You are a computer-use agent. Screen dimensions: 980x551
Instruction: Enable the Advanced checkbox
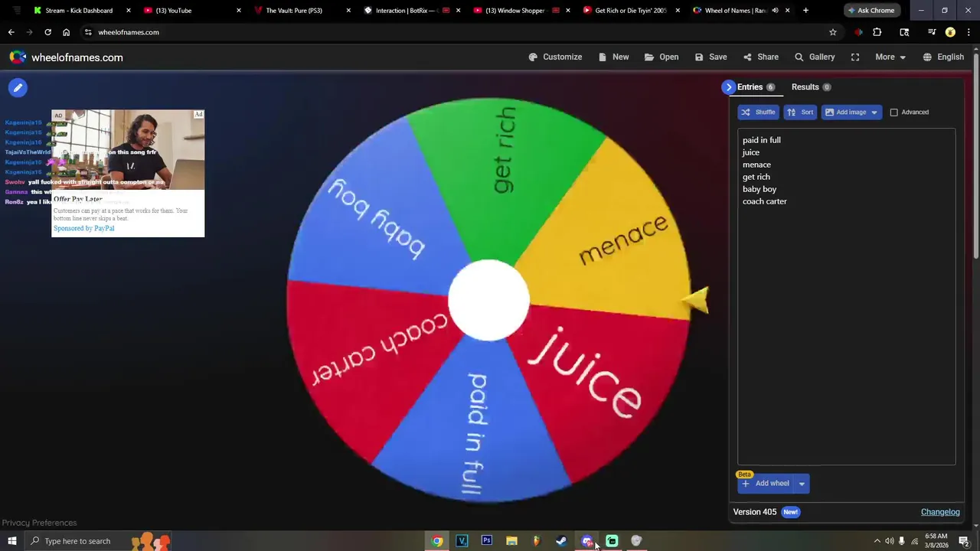893,112
